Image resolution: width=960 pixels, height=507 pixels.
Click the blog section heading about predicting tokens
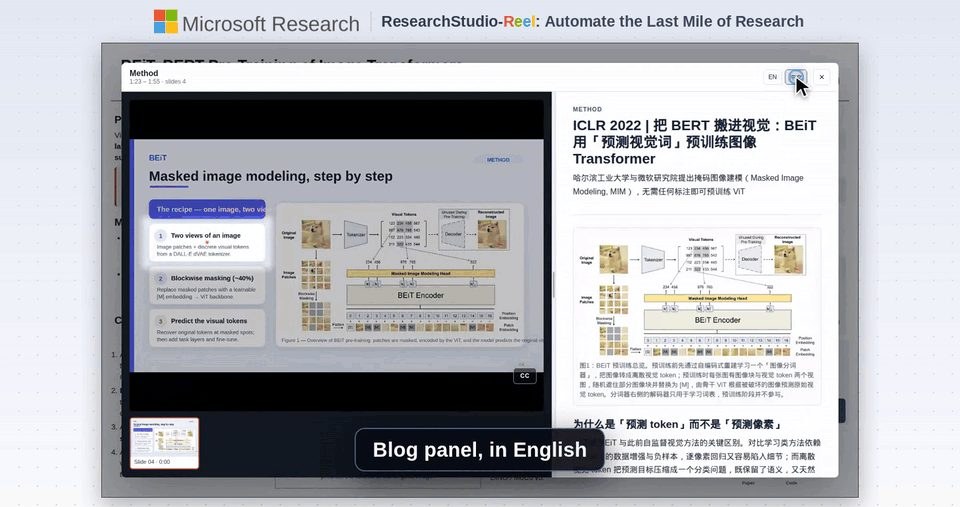click(677, 424)
